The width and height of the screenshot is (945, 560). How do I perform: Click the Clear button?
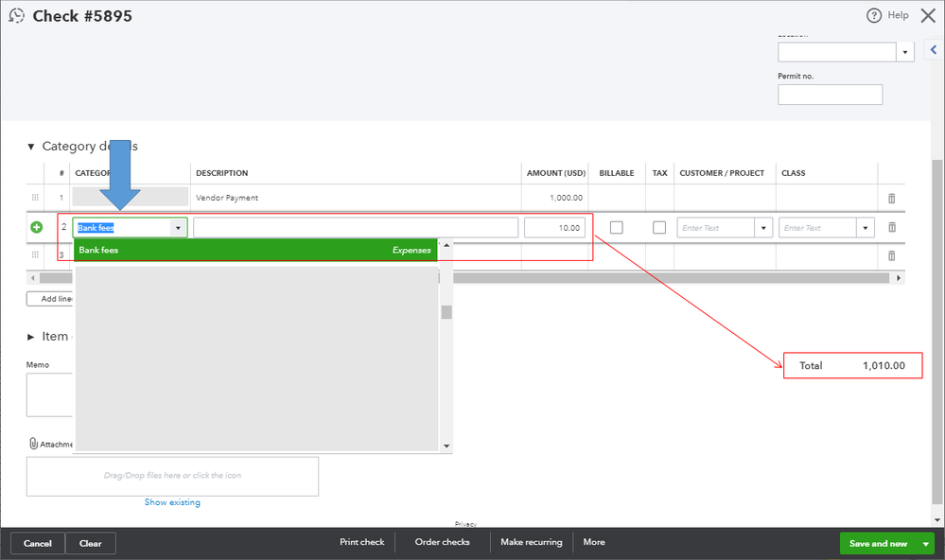[x=91, y=543]
